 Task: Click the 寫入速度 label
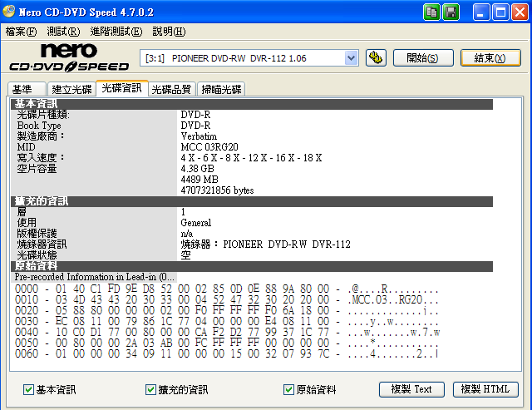click(x=41, y=158)
